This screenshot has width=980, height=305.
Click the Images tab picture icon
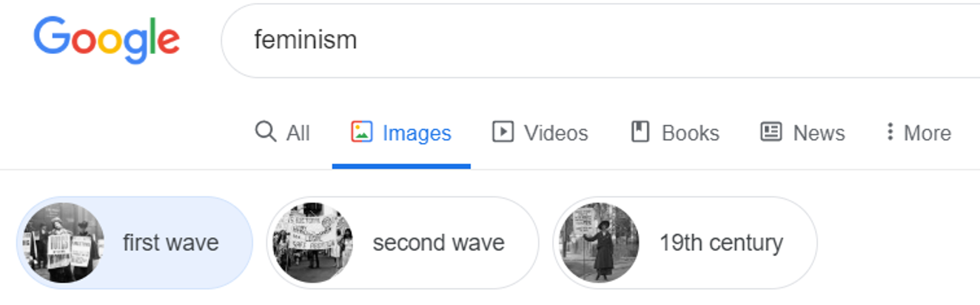362,132
